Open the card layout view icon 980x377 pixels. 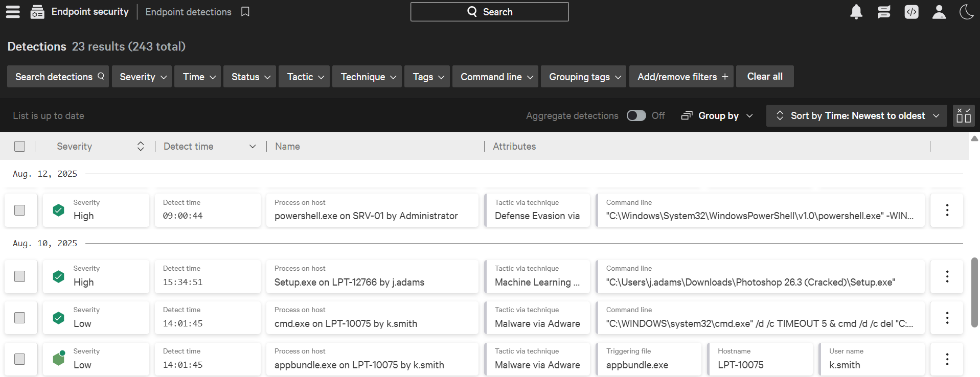point(964,116)
